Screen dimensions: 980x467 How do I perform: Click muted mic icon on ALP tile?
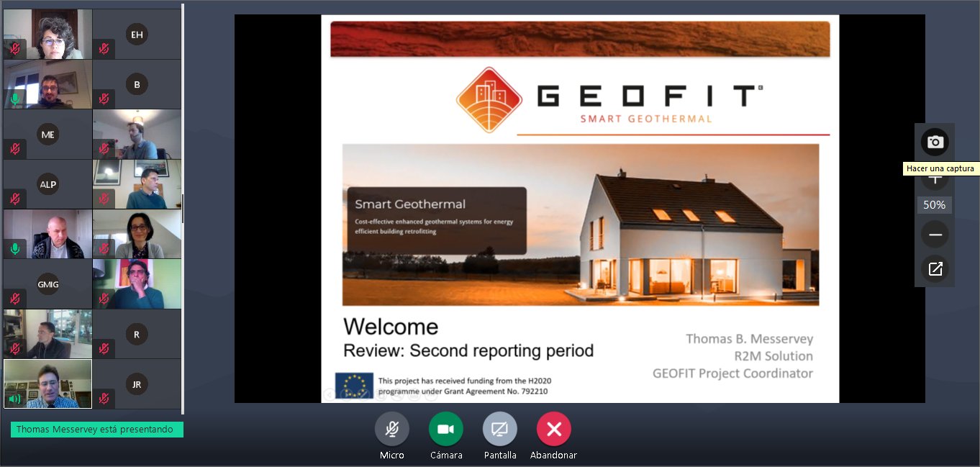click(x=15, y=199)
